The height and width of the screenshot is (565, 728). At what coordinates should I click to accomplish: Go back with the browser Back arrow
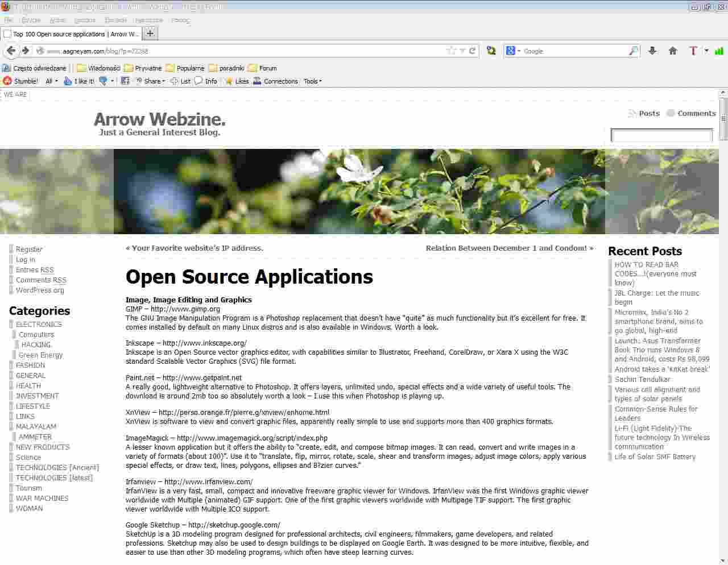click(11, 51)
